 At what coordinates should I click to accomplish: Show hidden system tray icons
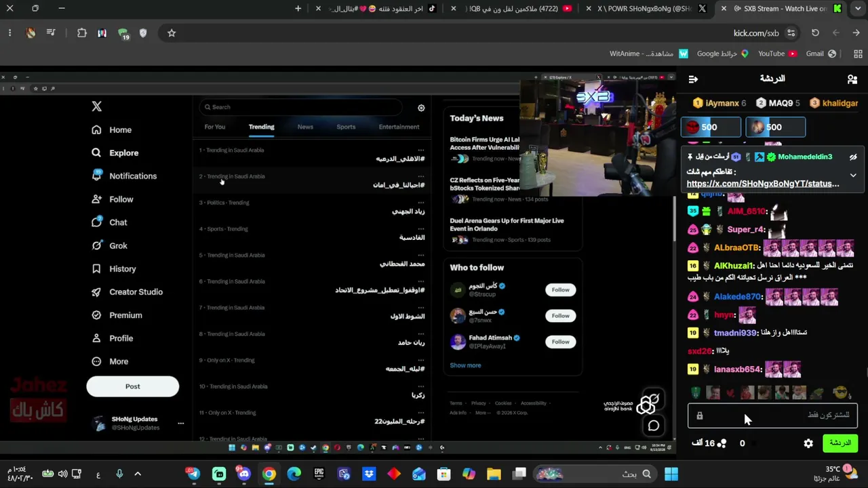click(138, 474)
